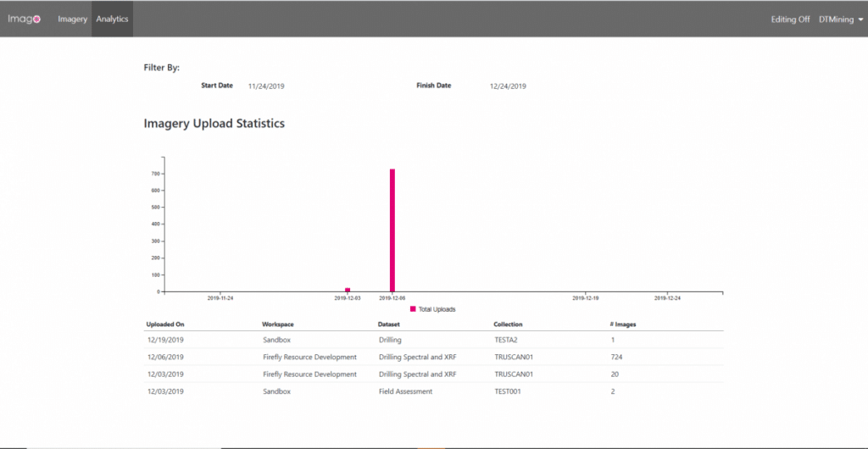Click the small 2019-12-03 upload bar
Screen dimensions: 868x449
click(x=348, y=290)
